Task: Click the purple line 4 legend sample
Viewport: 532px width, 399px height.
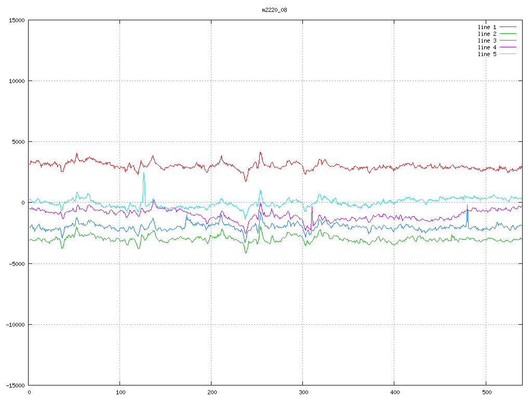Action: (x=508, y=47)
